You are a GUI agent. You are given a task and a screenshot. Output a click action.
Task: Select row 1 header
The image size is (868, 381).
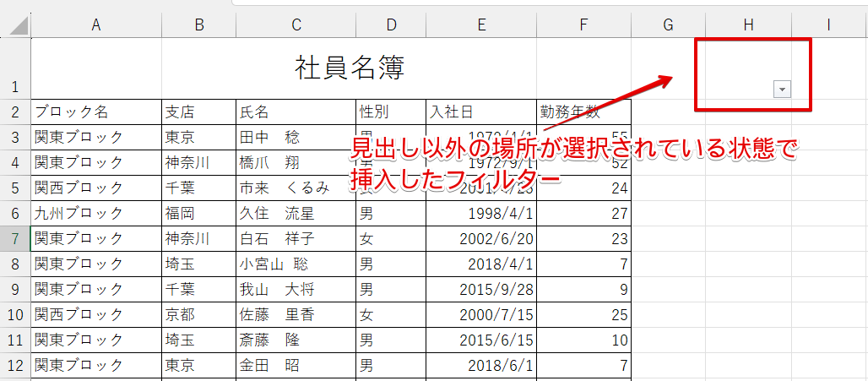click(x=15, y=68)
